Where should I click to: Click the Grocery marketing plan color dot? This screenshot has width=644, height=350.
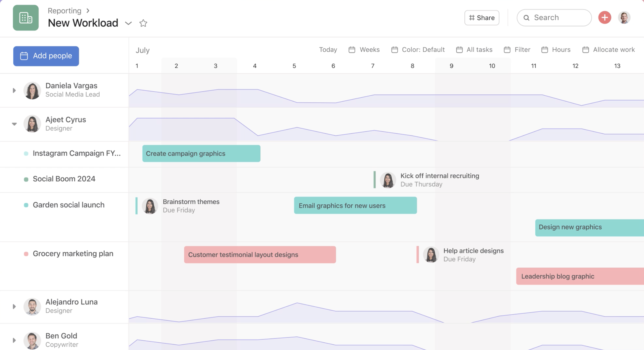coord(26,254)
